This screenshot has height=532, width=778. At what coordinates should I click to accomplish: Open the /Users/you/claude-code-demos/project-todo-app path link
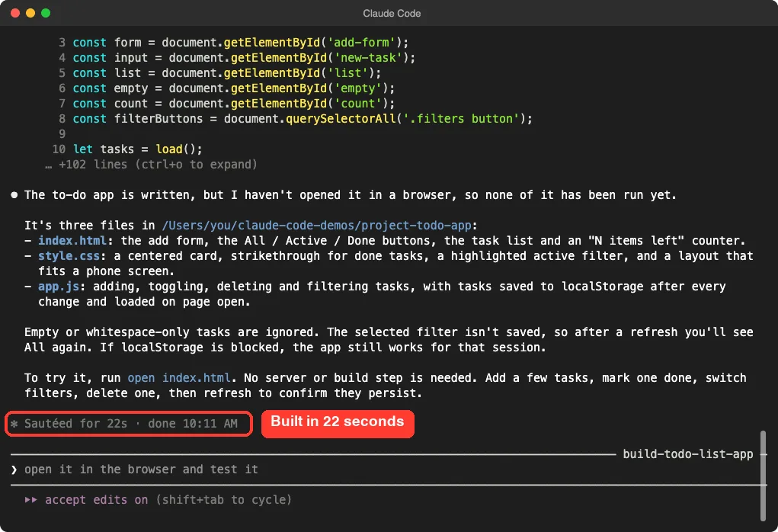click(x=316, y=226)
